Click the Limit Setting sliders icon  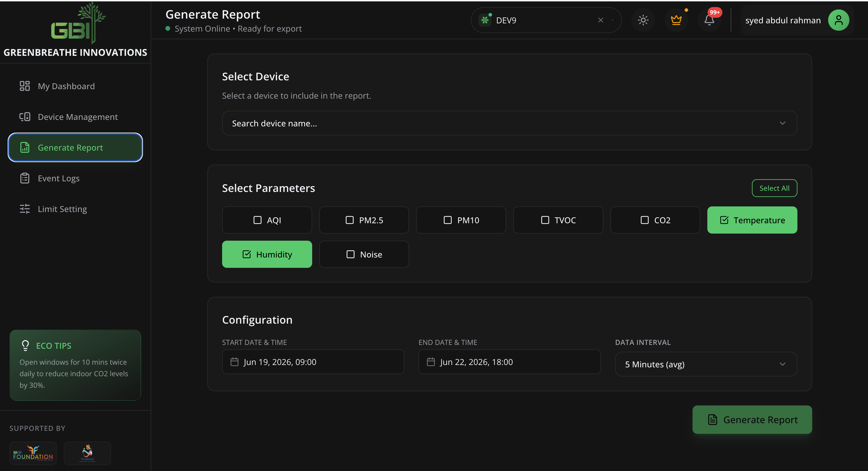[x=25, y=208]
